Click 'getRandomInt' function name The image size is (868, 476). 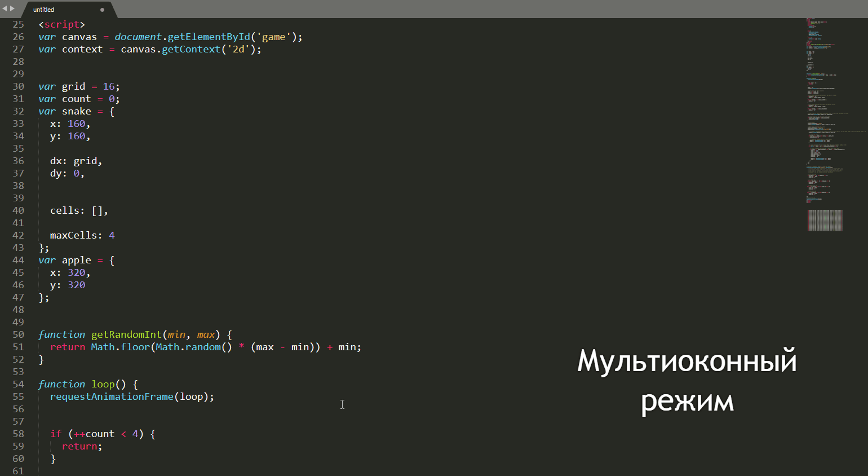pyautogui.click(x=126, y=334)
